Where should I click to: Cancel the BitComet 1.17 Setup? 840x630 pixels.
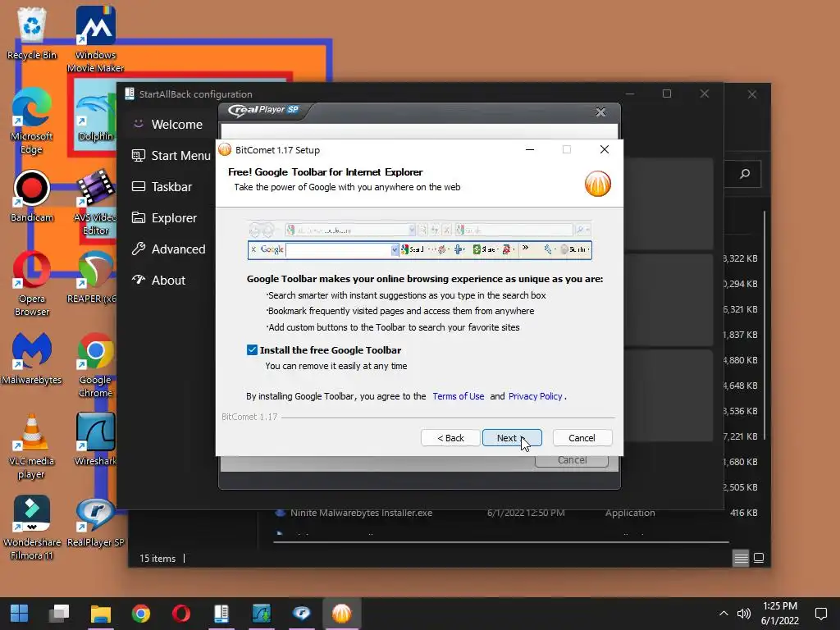pyautogui.click(x=582, y=438)
